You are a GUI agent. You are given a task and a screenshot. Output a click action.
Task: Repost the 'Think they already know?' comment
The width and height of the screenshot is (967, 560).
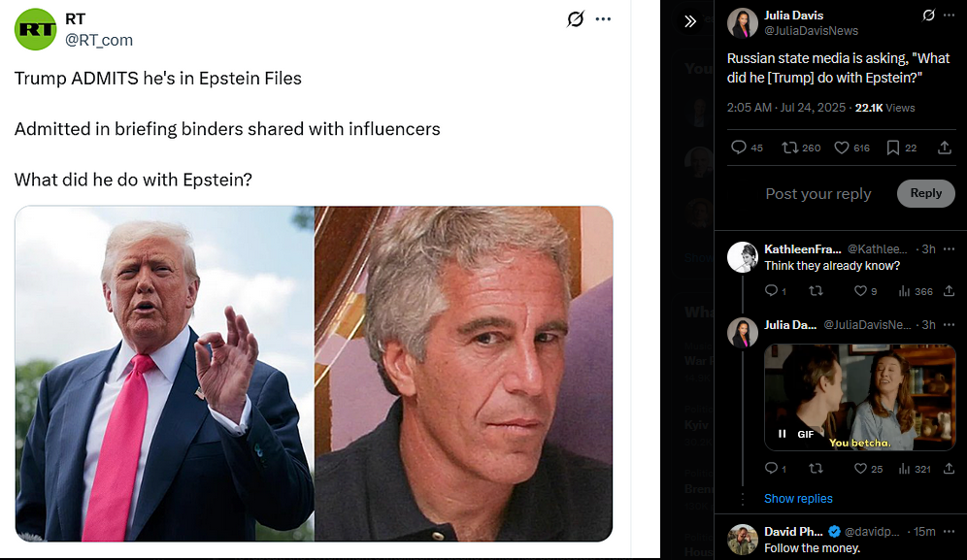[x=816, y=291]
